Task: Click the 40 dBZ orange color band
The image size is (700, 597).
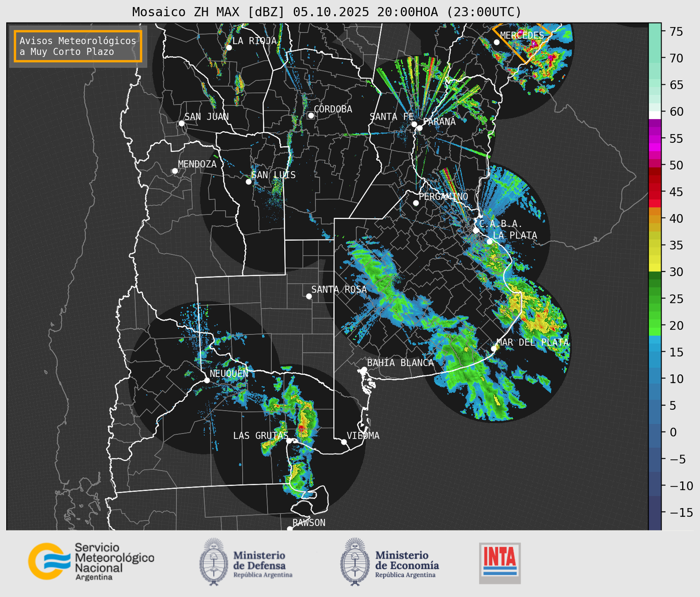Action: point(655,219)
